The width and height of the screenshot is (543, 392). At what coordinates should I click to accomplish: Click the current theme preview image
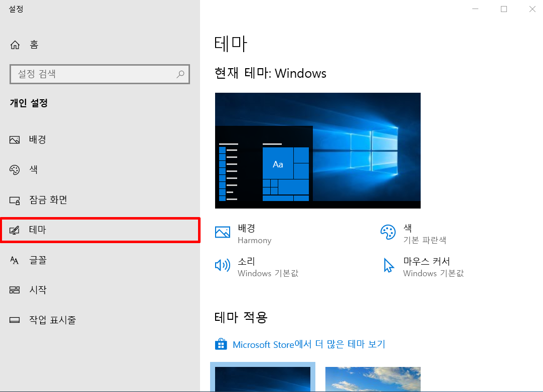click(317, 151)
